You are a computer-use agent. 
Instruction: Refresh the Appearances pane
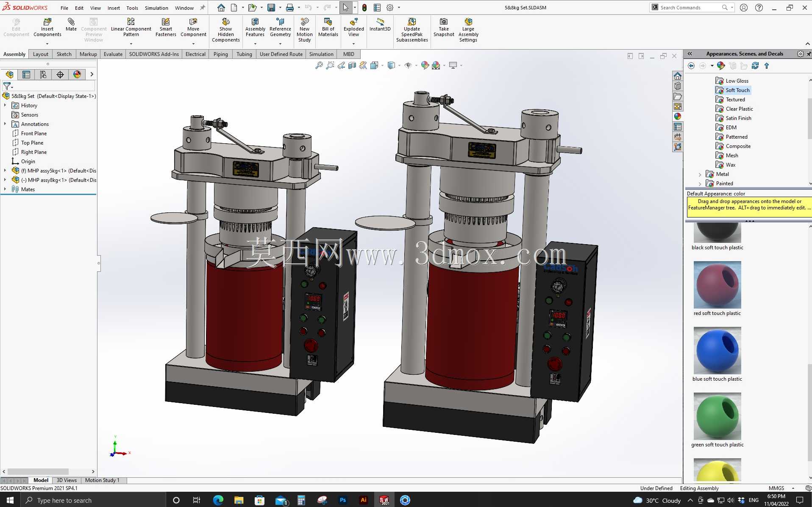click(x=755, y=66)
